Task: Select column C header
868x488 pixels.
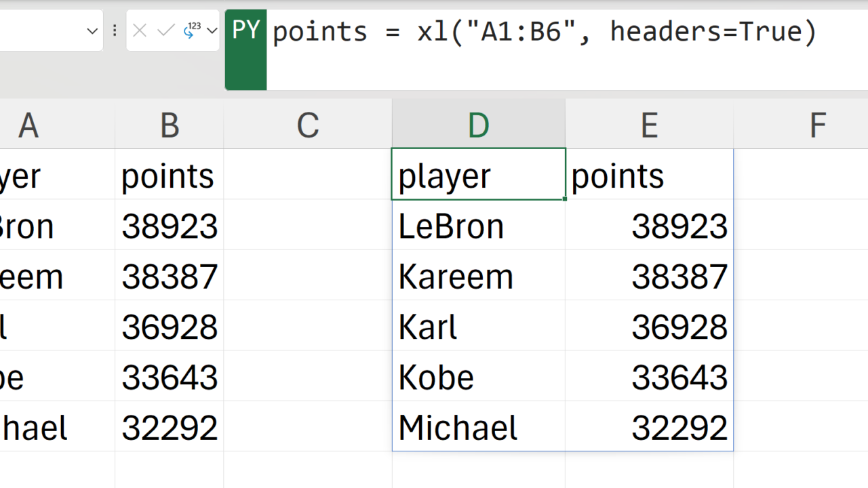Action: [x=308, y=125]
